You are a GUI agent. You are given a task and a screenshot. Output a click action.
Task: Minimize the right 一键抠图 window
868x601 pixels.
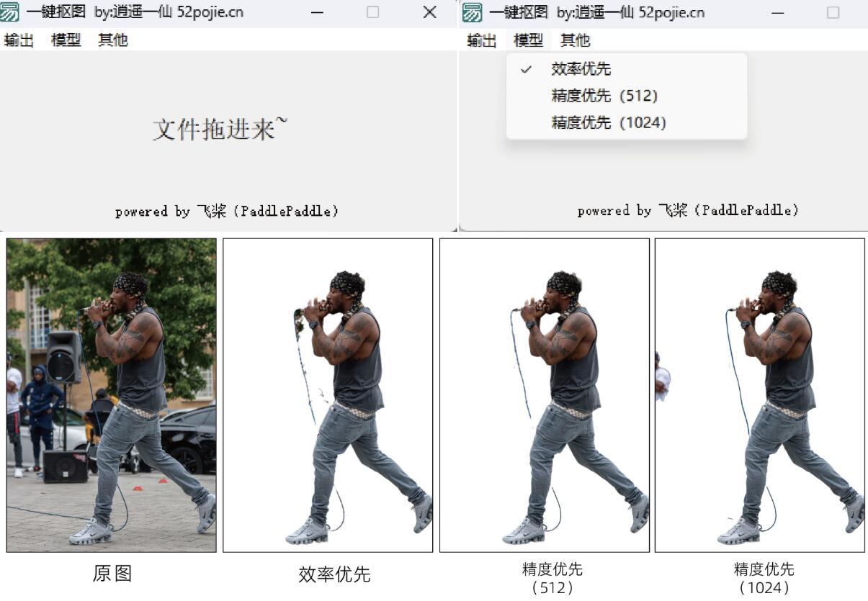click(778, 12)
